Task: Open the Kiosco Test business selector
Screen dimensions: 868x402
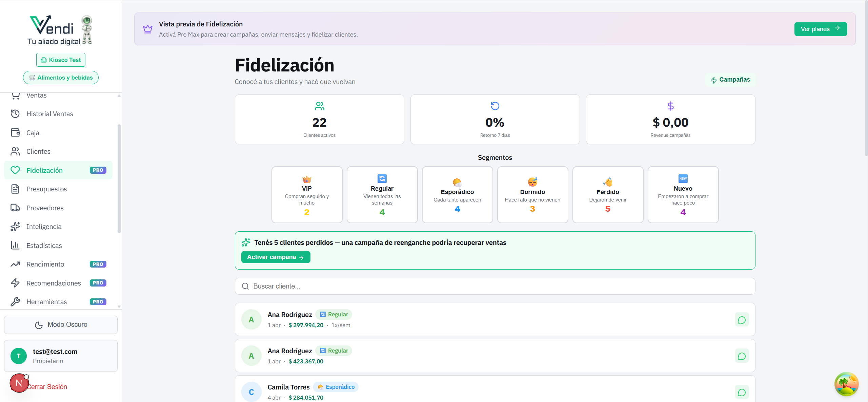Action: (x=60, y=60)
